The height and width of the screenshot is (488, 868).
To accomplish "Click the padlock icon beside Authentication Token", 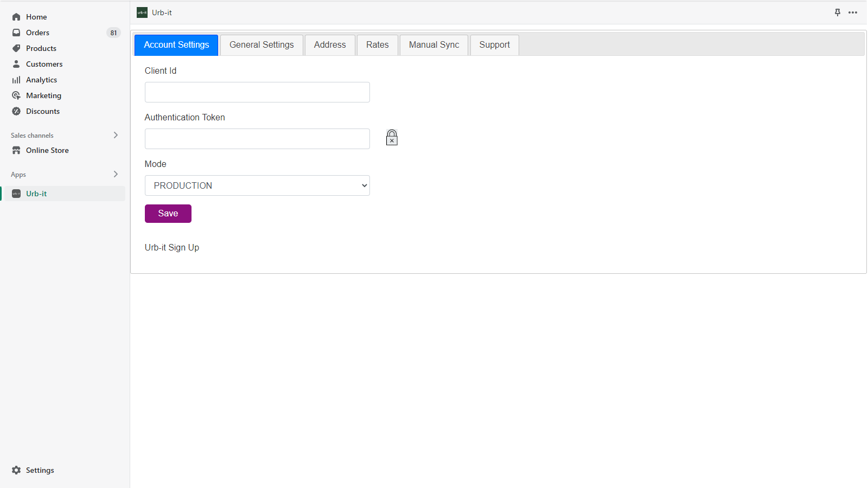I will pos(392,138).
